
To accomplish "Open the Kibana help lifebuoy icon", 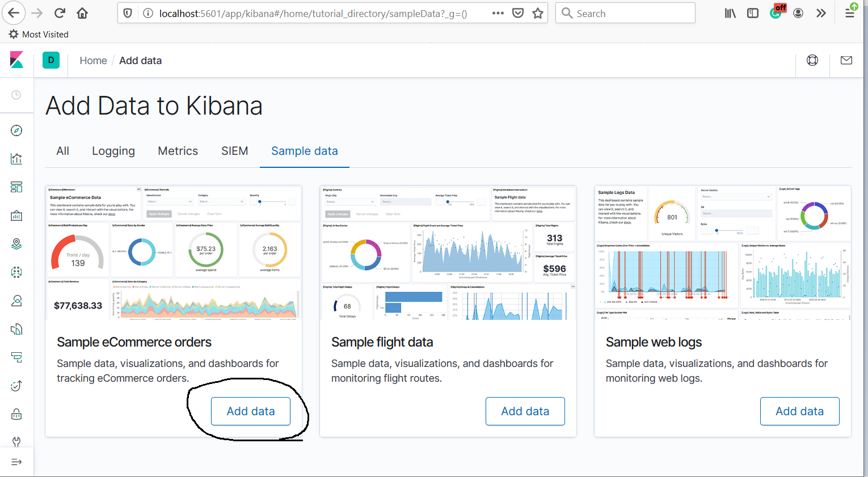I will tap(812, 60).
